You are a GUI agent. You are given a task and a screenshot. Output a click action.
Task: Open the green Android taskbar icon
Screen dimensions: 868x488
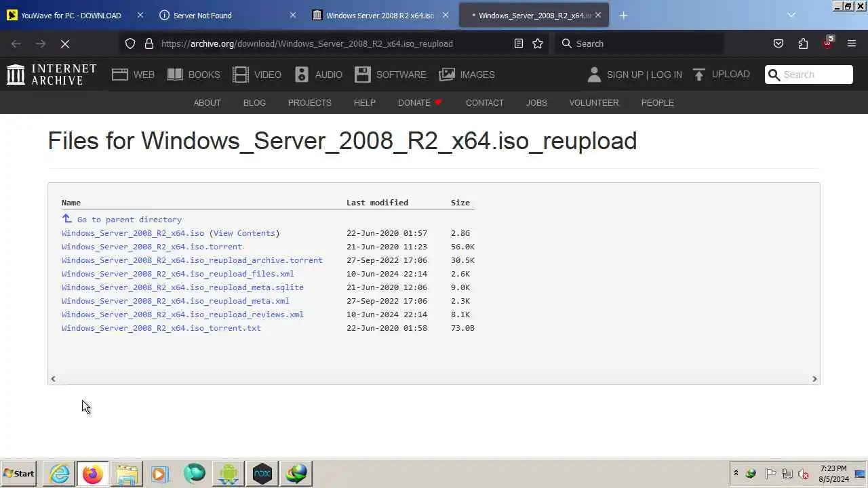tap(229, 474)
